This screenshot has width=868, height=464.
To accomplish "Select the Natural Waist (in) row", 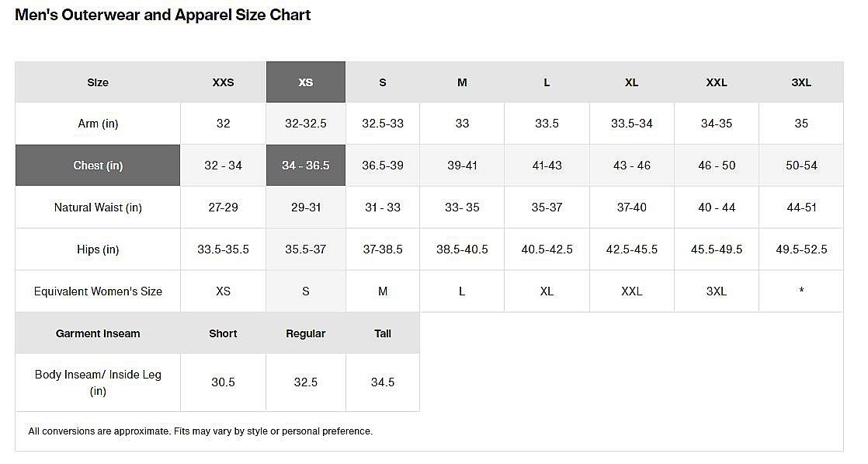I will pyautogui.click(x=98, y=208).
